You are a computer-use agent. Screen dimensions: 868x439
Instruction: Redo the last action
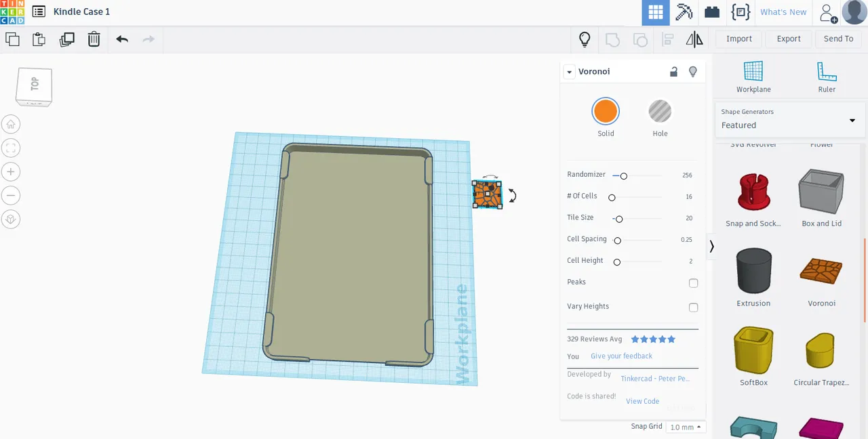(149, 39)
